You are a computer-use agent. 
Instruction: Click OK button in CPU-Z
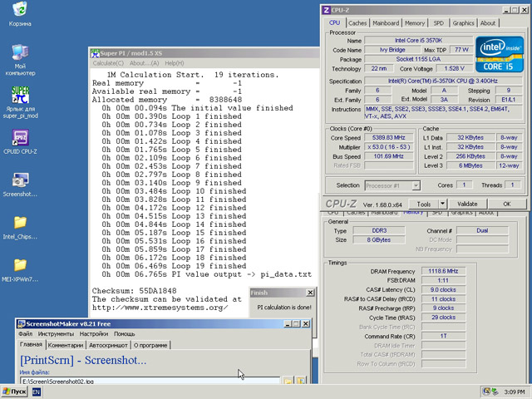click(x=507, y=204)
